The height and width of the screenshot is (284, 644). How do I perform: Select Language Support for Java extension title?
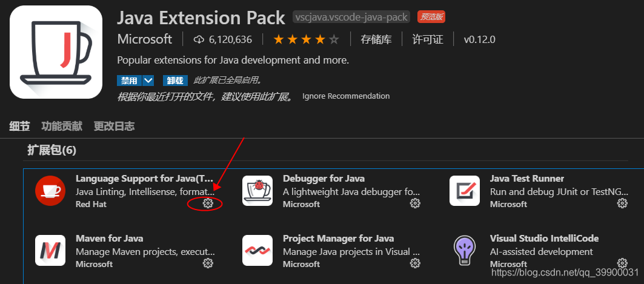tap(145, 179)
